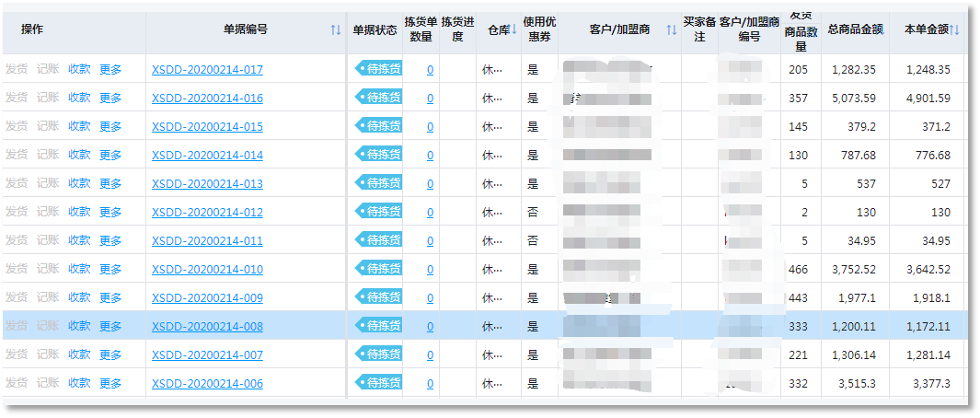The image size is (980, 418).
Task: Select 本单金额 cell showing 34.95
Action: [x=931, y=241]
